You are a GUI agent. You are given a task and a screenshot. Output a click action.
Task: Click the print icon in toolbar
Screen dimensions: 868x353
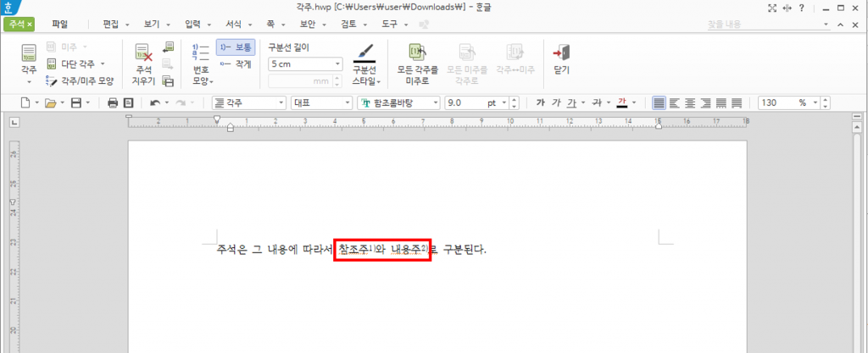point(113,102)
